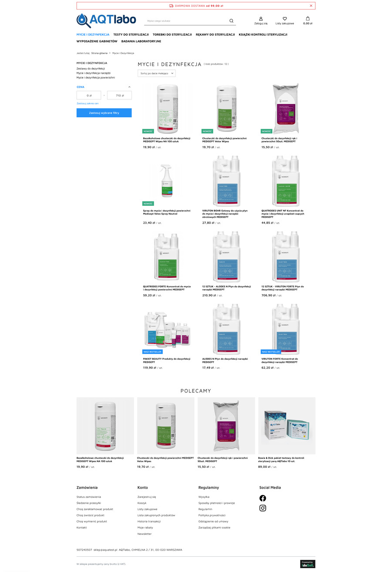Click the Zastosuj zakres cen link
The width and height of the screenshot is (392, 572).
coord(88,103)
